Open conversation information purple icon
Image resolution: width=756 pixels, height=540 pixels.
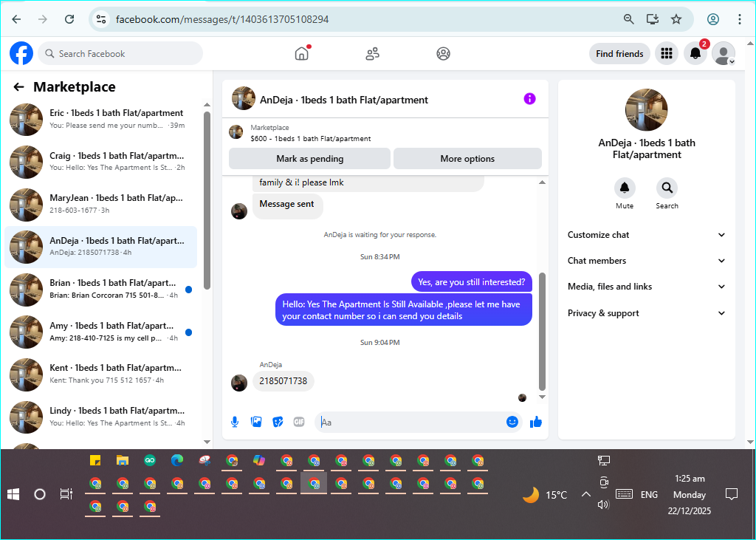pyautogui.click(x=529, y=99)
